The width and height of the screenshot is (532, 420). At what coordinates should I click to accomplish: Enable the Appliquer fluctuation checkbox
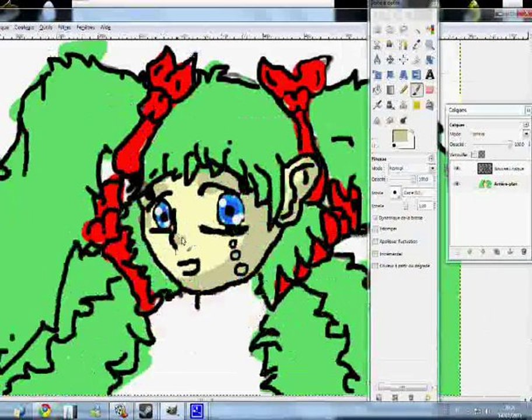[375, 242]
